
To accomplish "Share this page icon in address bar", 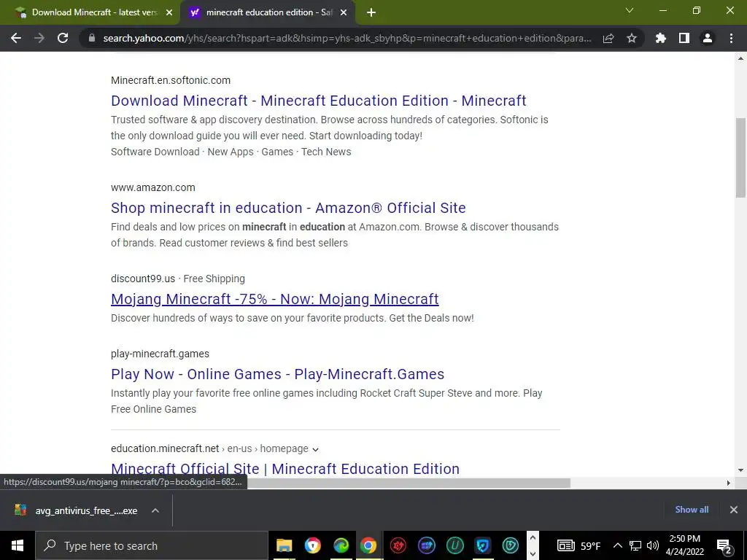I will point(608,38).
